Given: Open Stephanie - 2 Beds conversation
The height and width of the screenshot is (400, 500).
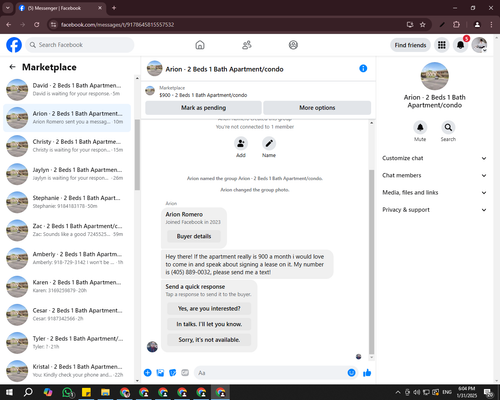Looking at the screenshot, I should pos(67,202).
